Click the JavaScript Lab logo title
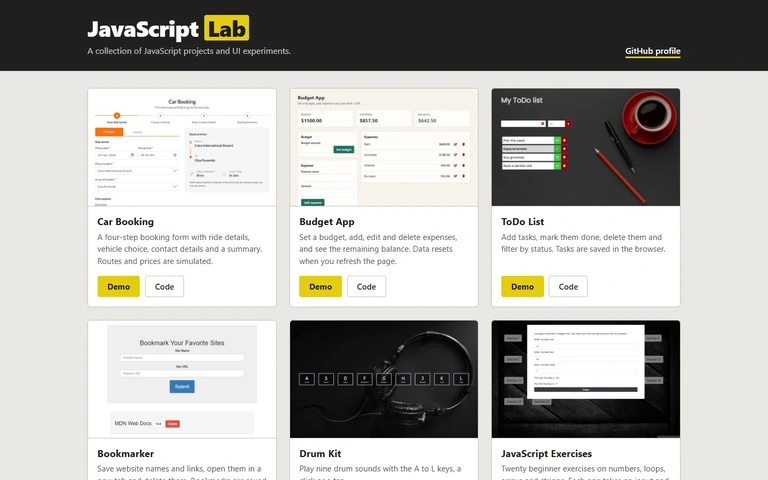The height and width of the screenshot is (480, 768). pyautogui.click(x=168, y=28)
